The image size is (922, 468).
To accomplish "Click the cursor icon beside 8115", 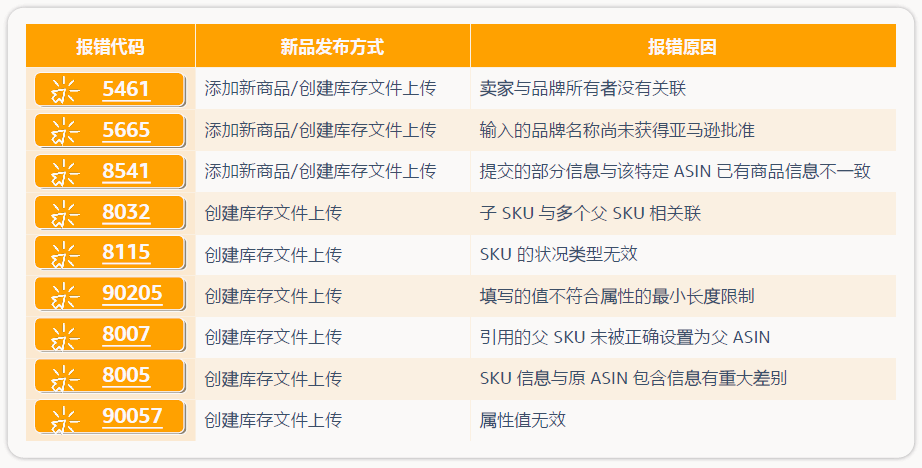I will pos(64,255).
